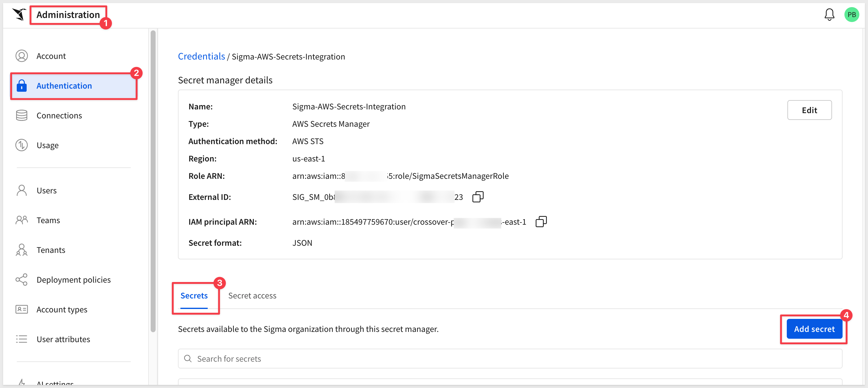The width and height of the screenshot is (868, 388).
Task: Click the Add secret button
Action: pyautogui.click(x=814, y=329)
